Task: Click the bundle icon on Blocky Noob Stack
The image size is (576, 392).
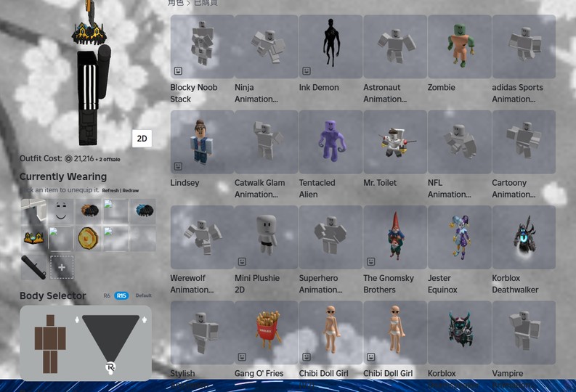Action: [178, 71]
